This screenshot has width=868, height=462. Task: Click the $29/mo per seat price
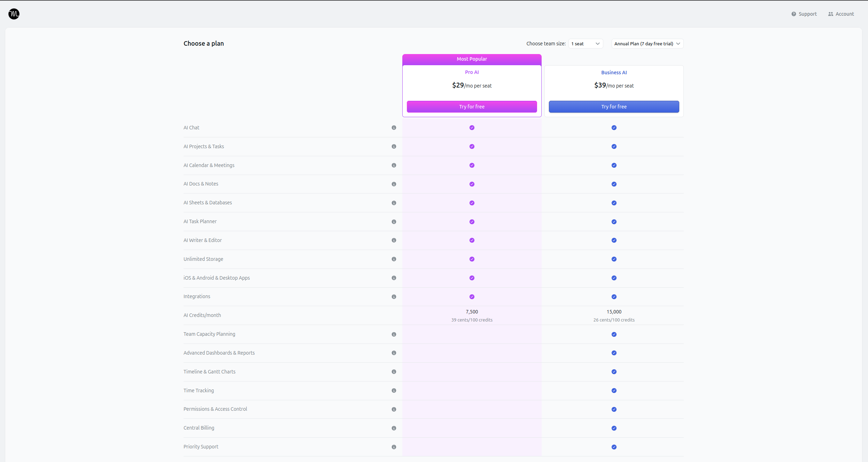[472, 85]
